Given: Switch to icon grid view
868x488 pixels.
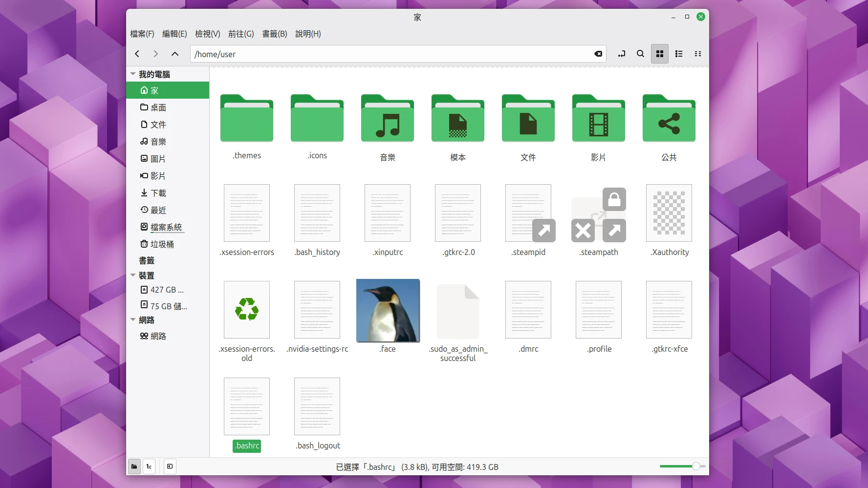Looking at the screenshot, I should coord(659,54).
